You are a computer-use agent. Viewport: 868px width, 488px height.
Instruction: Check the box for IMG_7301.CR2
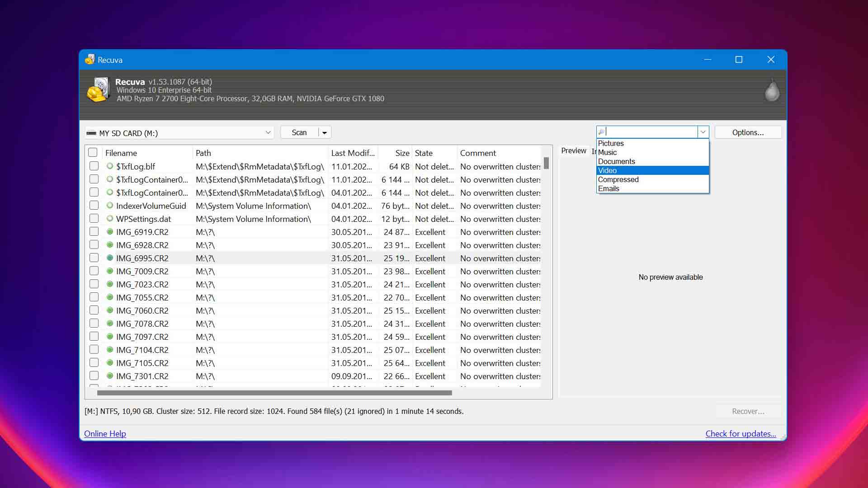94,375
